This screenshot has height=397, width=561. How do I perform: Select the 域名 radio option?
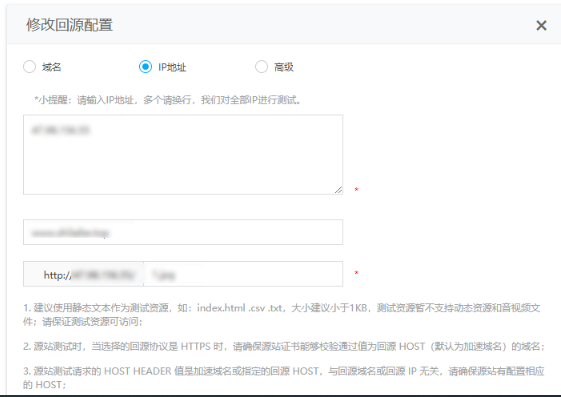[29, 67]
